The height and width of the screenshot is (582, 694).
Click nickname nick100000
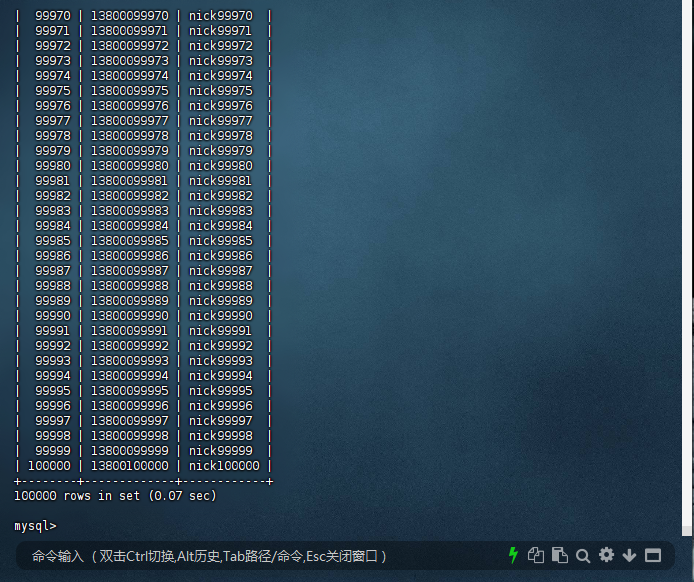(224, 466)
